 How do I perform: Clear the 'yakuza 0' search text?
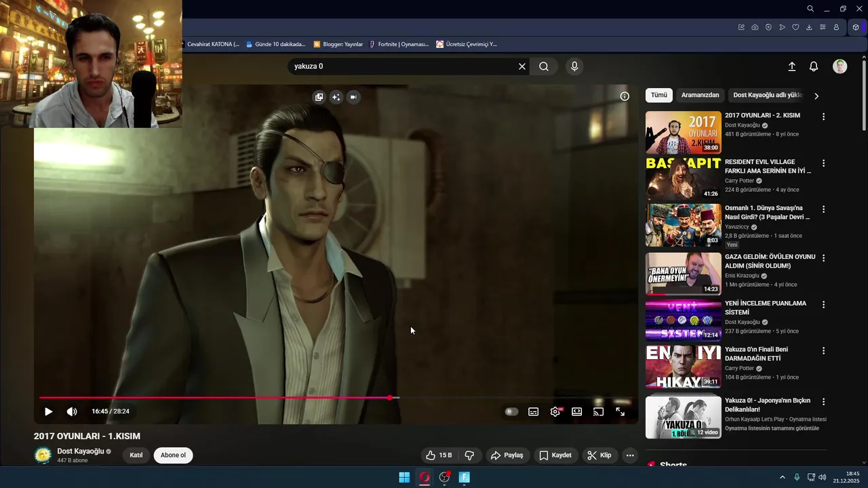coord(522,66)
